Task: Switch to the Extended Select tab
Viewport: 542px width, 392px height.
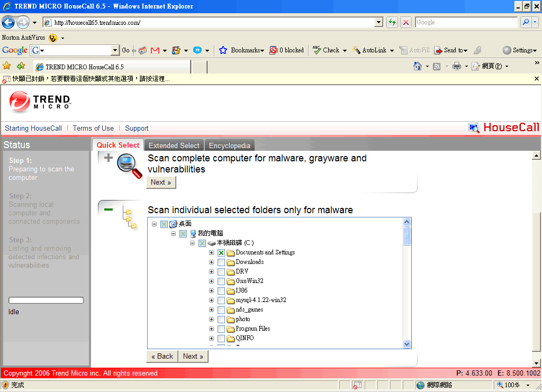Action: (x=174, y=146)
